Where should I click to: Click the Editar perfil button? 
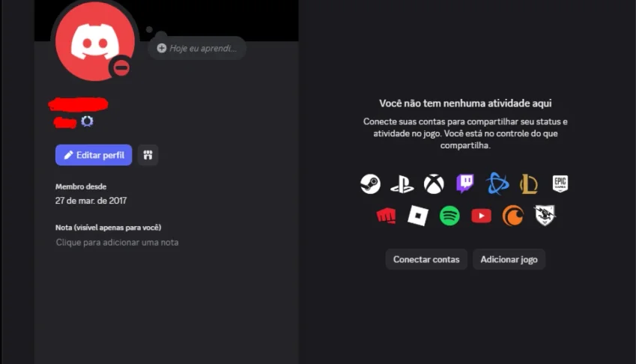[94, 155]
